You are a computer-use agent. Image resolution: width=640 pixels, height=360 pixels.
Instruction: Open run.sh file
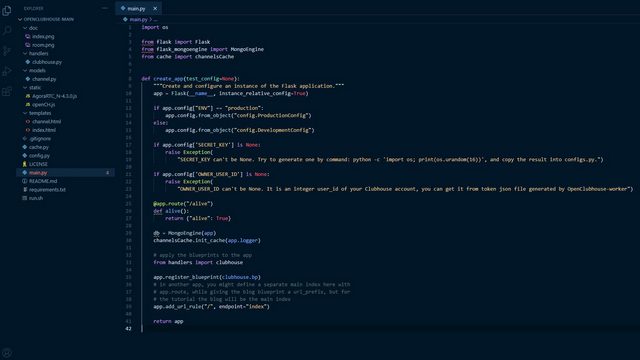point(36,198)
